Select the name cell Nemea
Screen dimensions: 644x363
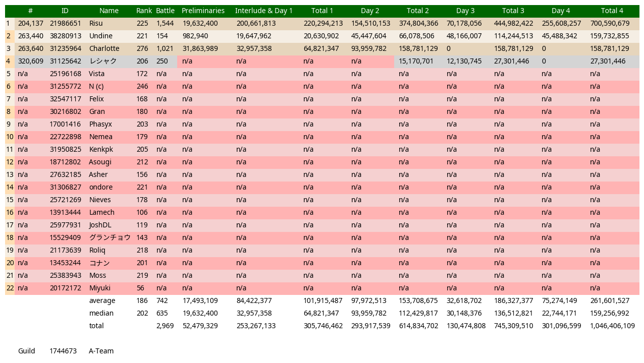(101, 137)
